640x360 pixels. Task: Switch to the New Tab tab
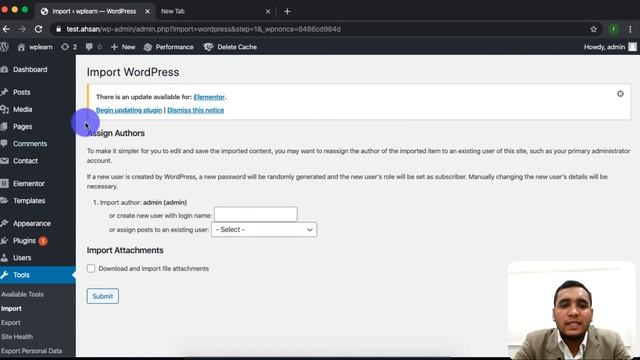[173, 11]
